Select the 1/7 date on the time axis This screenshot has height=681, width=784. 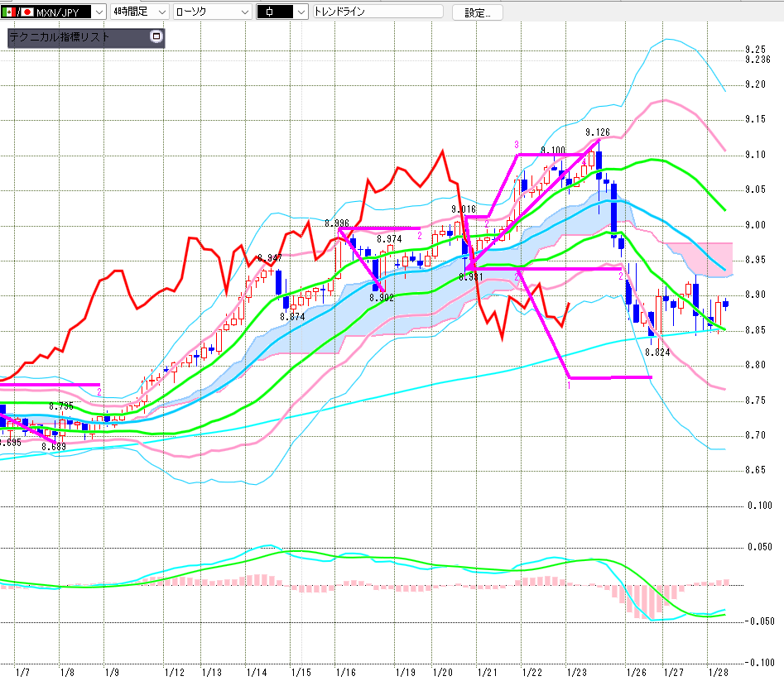pyautogui.click(x=22, y=673)
